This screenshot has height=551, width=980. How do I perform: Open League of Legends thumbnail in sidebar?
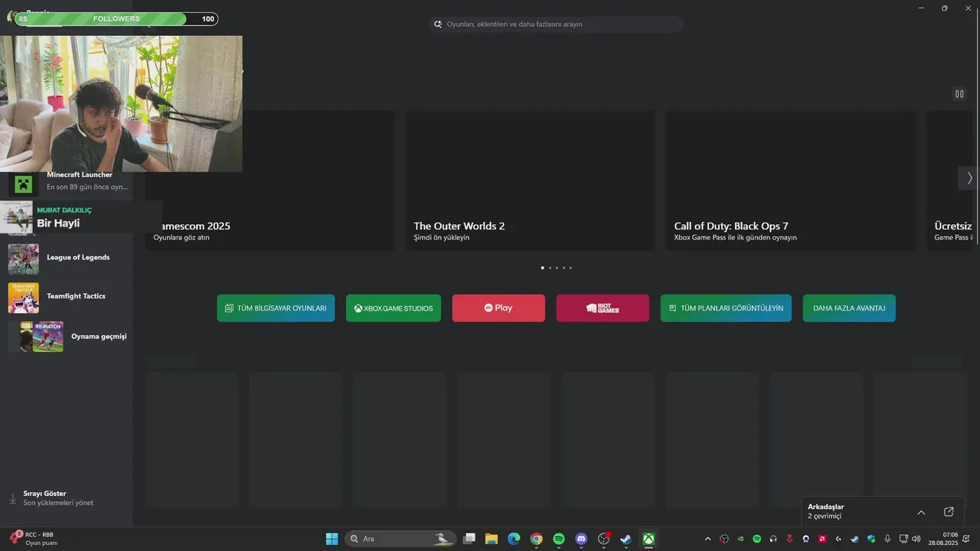pyautogui.click(x=23, y=259)
